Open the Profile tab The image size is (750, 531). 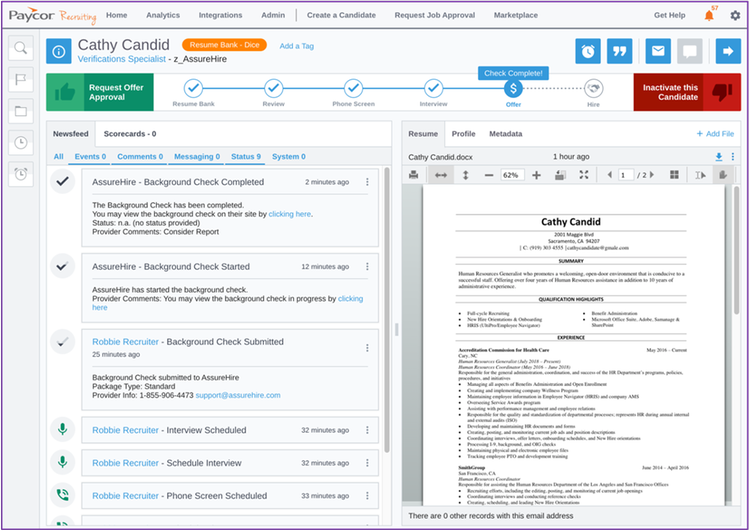point(463,133)
